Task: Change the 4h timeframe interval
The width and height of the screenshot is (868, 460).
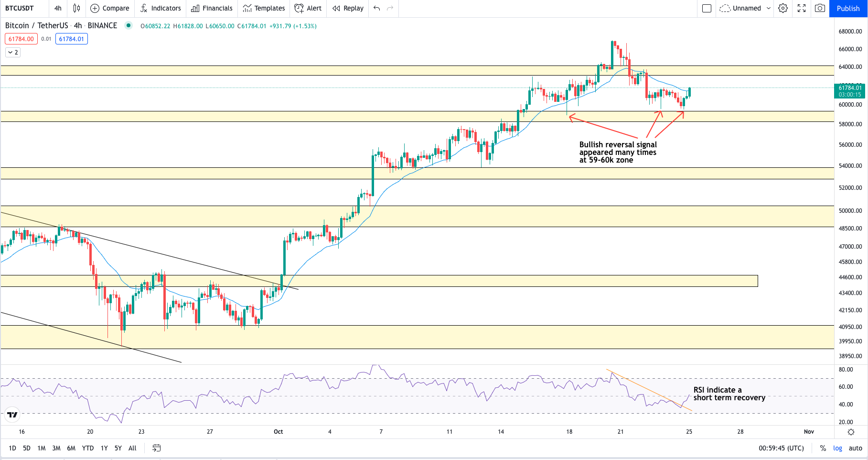Action: point(58,8)
